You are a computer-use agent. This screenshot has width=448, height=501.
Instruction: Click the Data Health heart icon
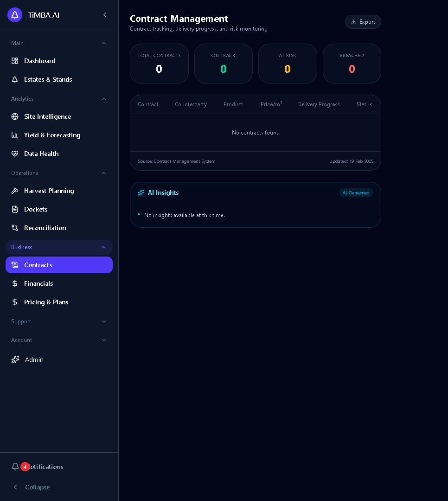tap(15, 154)
